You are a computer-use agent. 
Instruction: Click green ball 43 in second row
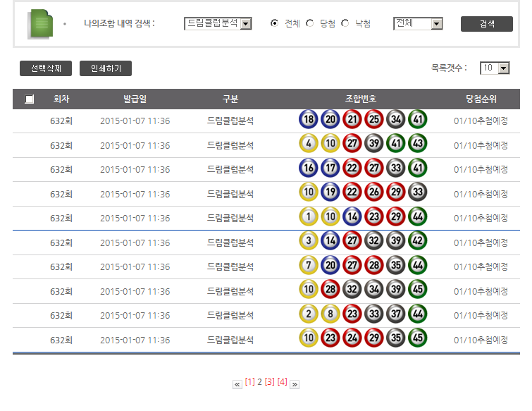pyautogui.click(x=417, y=145)
